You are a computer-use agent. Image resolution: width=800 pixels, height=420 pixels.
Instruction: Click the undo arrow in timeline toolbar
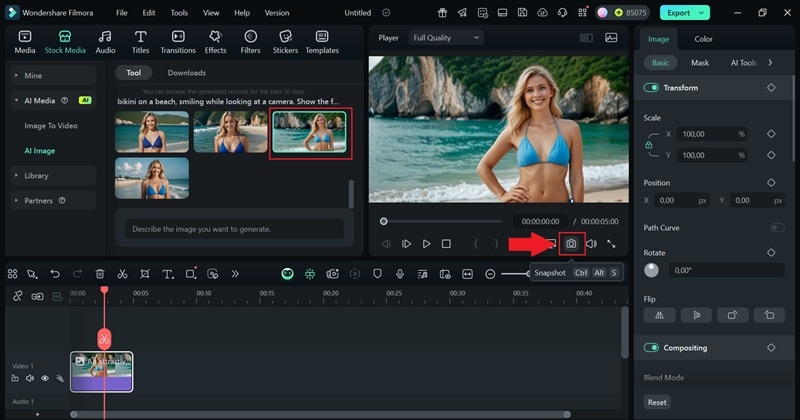[x=55, y=274]
